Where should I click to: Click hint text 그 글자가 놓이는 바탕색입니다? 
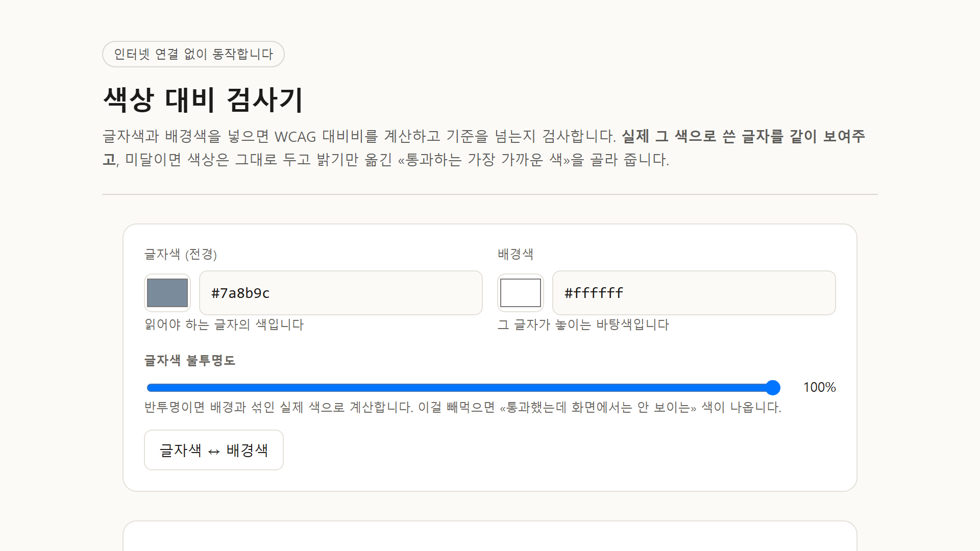tap(583, 325)
